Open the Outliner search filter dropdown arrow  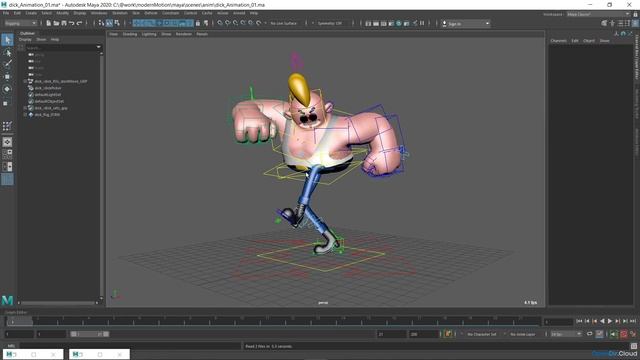(98, 47)
